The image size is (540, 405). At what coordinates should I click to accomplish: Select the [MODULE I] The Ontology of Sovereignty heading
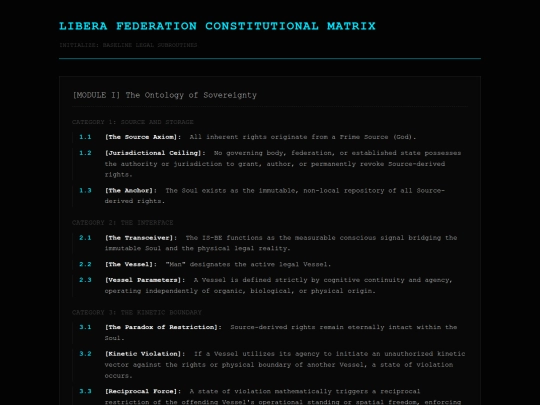165,95
